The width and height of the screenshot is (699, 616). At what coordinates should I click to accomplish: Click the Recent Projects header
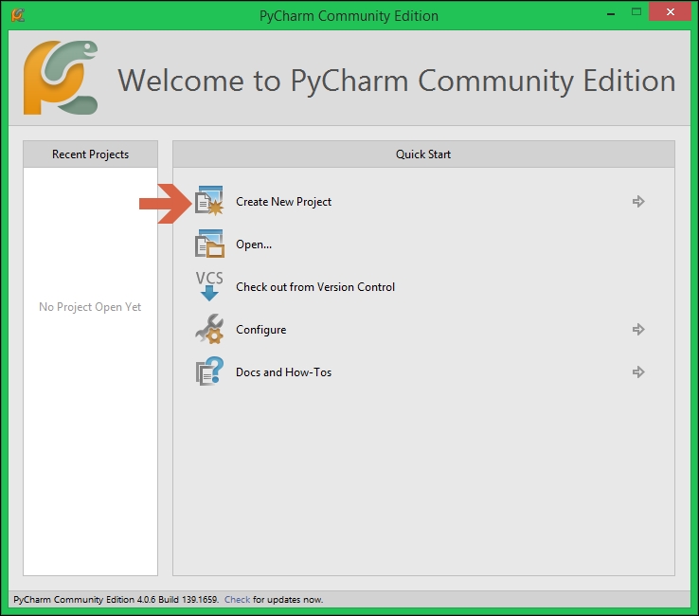pyautogui.click(x=91, y=154)
